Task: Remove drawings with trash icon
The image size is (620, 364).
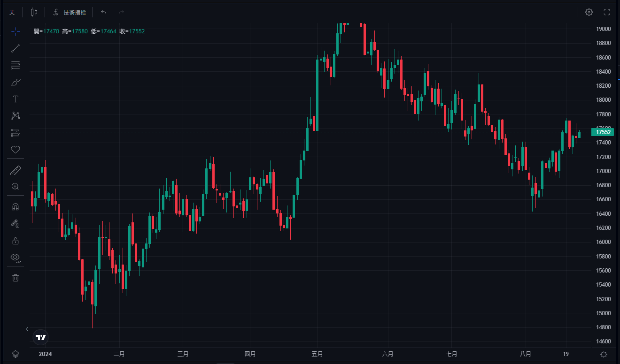Action: 15,278
